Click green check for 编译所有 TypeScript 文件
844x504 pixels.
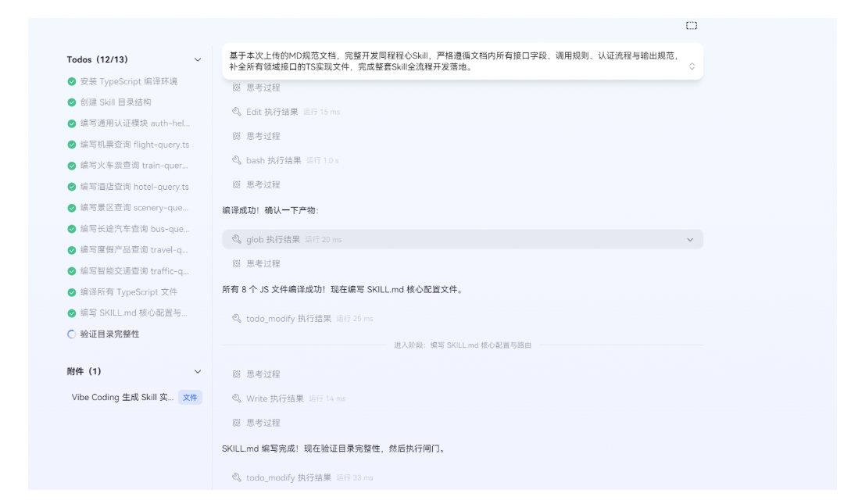coord(72,291)
